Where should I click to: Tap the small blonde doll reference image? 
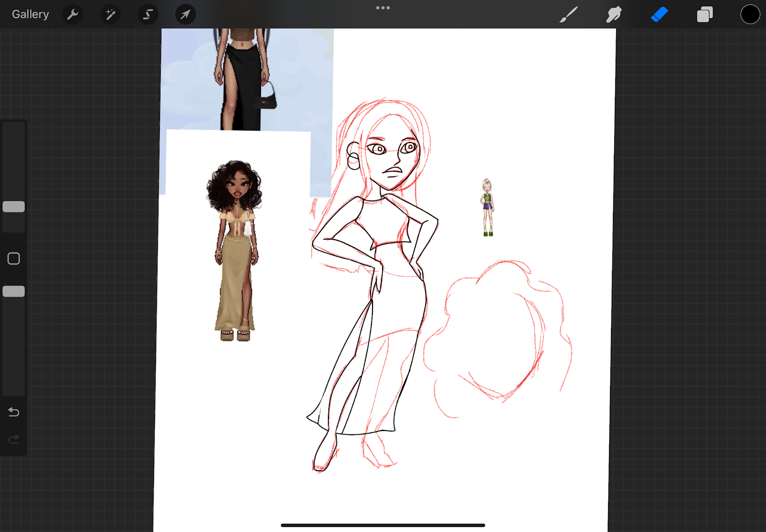coord(487,208)
